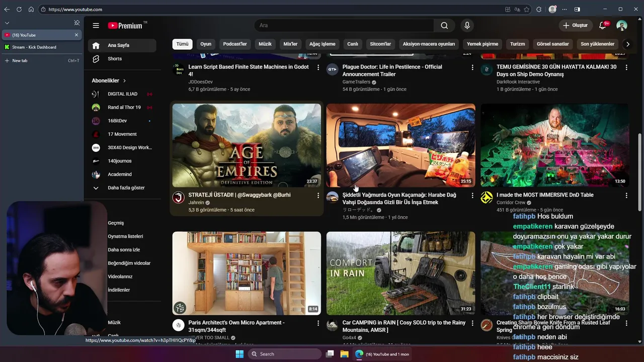Open 30X40 Design Workshop subscription

(x=122, y=148)
